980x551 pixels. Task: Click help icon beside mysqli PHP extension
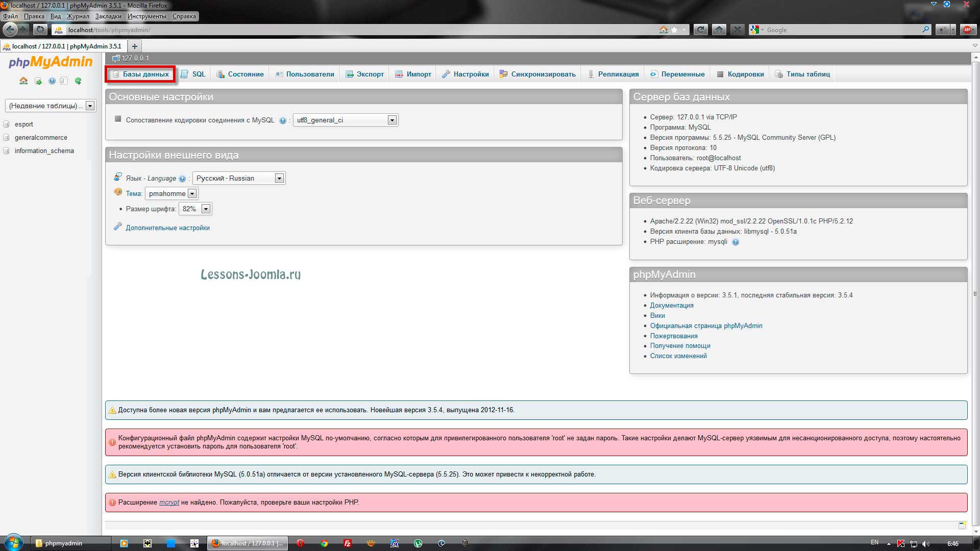[x=736, y=242]
